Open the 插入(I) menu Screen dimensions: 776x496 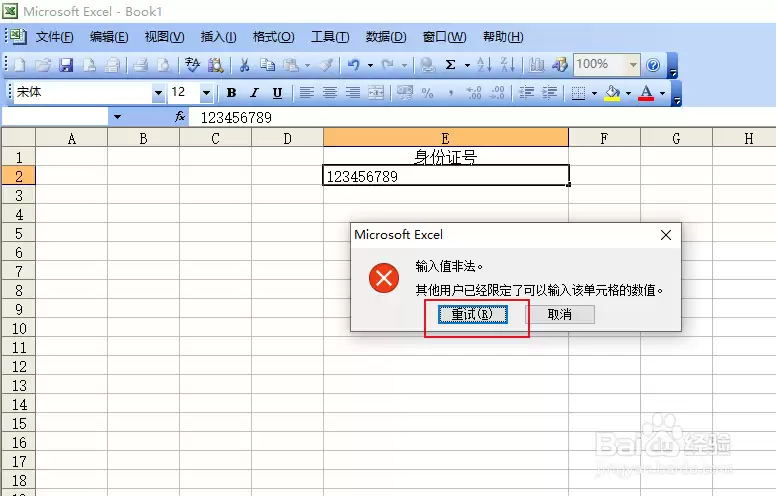point(218,37)
